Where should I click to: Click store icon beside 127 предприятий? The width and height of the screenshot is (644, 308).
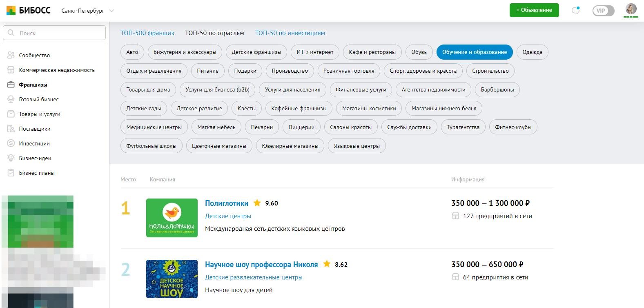(x=455, y=216)
